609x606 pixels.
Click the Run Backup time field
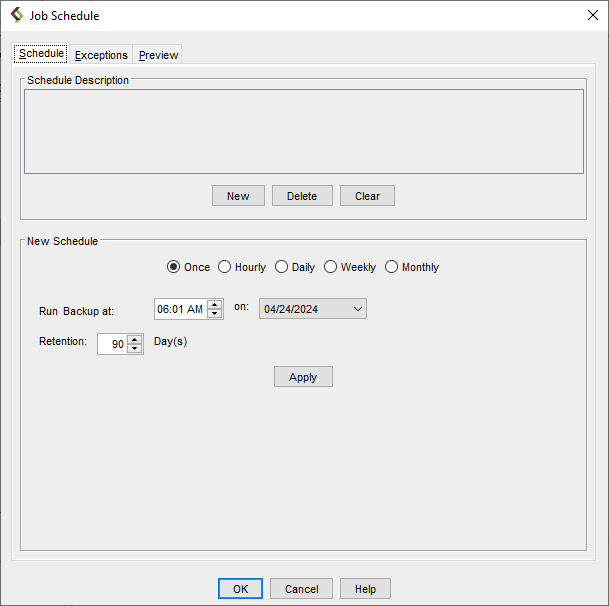(180, 309)
